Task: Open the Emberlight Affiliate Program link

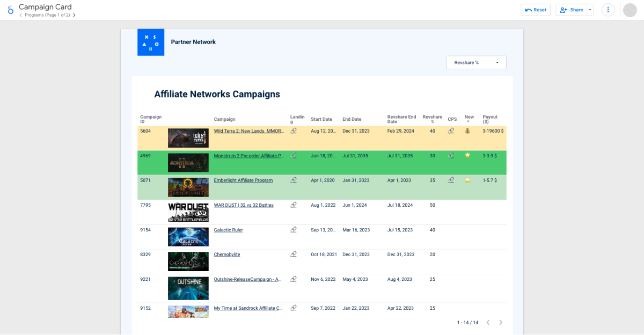Action: [x=243, y=180]
